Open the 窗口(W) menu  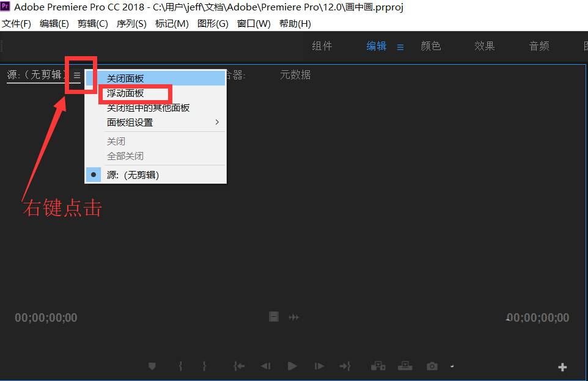253,23
